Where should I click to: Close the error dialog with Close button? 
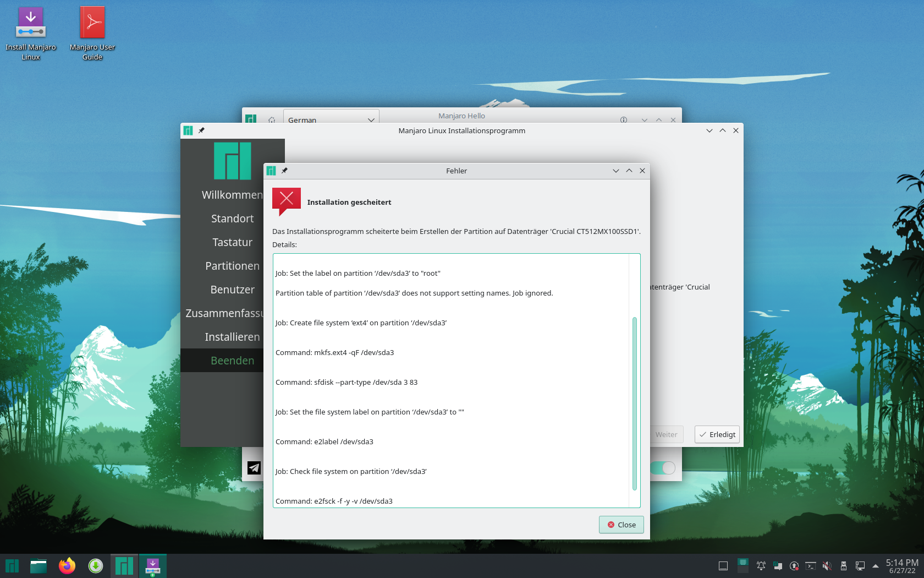click(621, 525)
